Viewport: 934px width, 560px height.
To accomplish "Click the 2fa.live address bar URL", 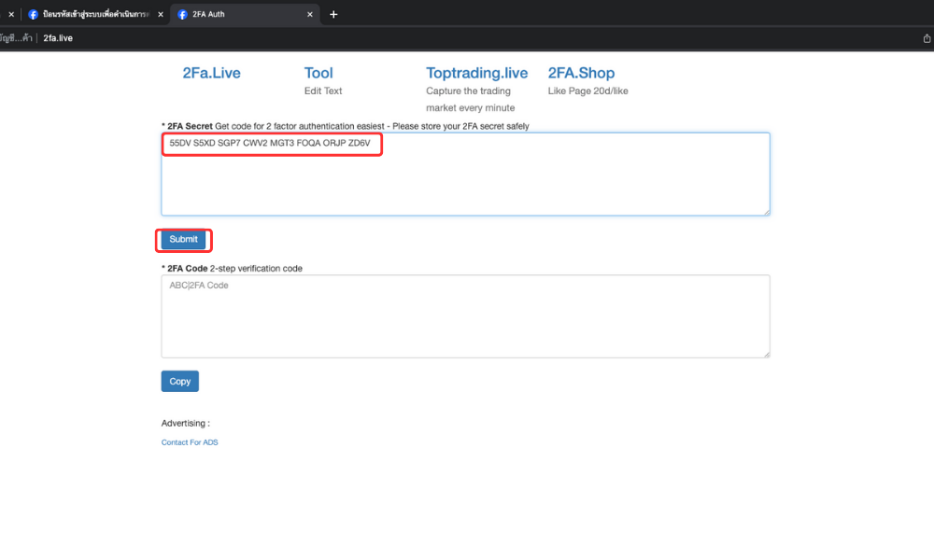I will click(x=58, y=38).
